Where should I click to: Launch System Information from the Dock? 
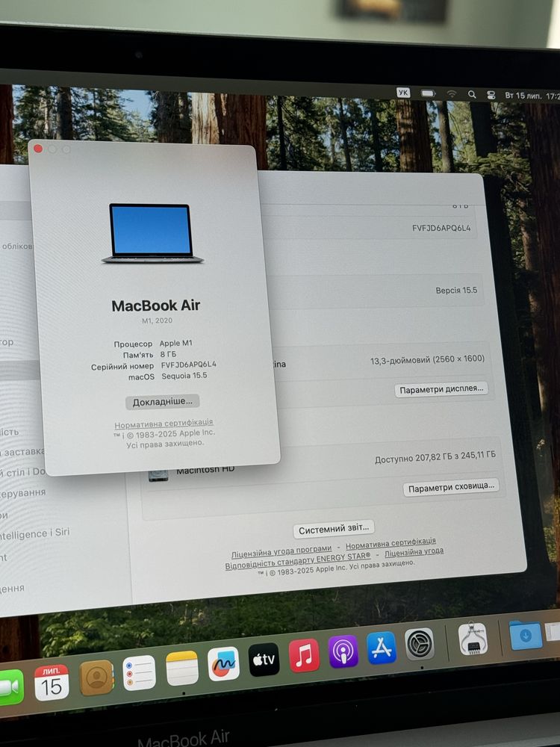tap(473, 639)
